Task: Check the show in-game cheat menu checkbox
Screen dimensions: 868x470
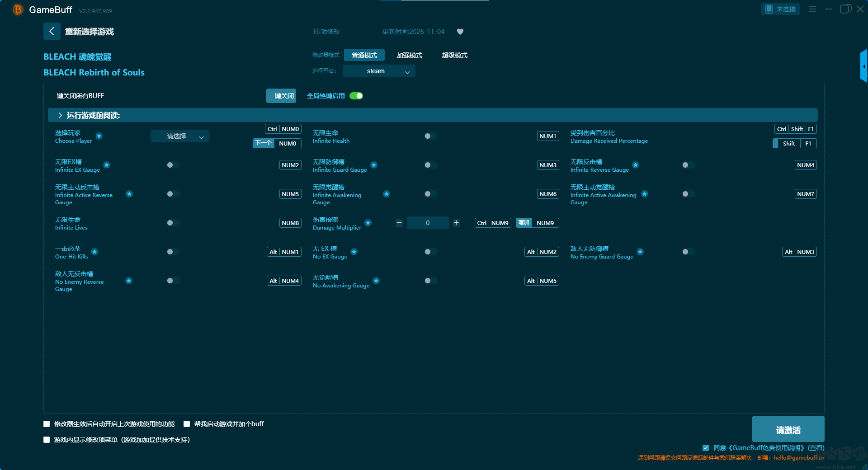Action: [x=47, y=440]
